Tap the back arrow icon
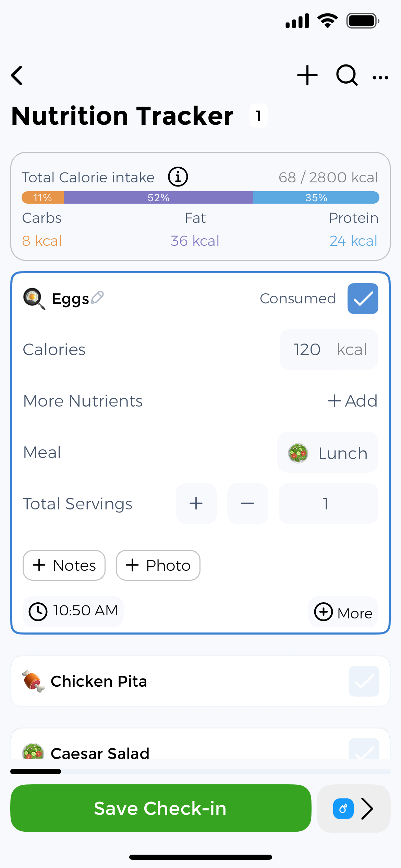Screen dimensions: 401x868 click(x=17, y=75)
